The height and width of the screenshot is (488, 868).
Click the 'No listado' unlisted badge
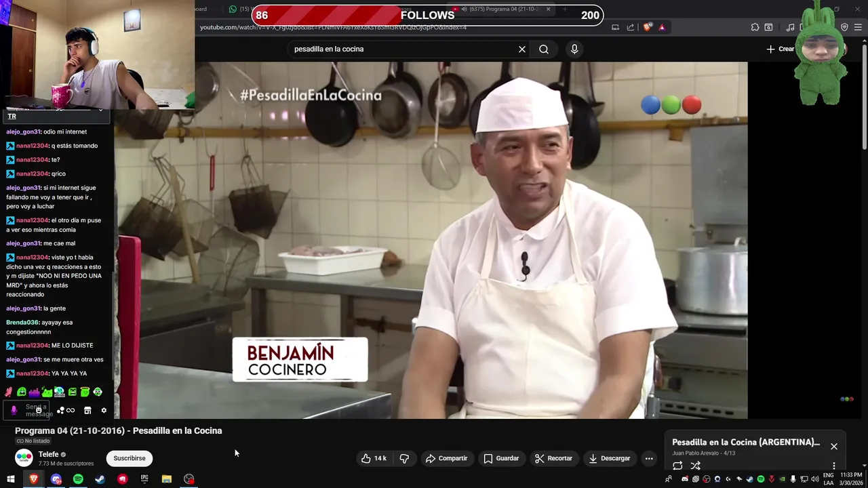(33, 441)
